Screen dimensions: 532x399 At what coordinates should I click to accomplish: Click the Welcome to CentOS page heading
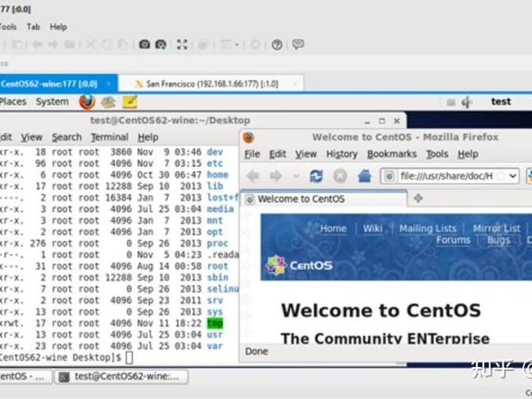[x=380, y=310]
